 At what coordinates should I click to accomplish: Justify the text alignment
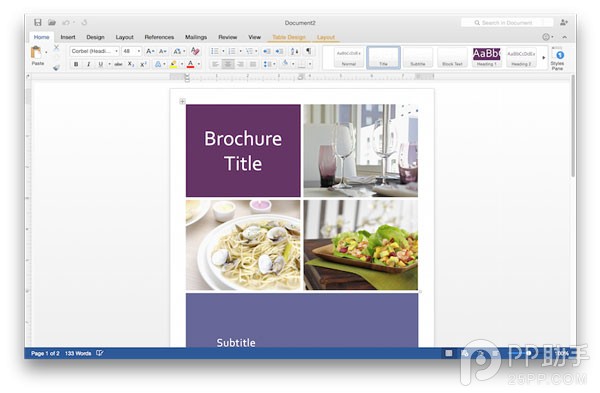click(253, 64)
